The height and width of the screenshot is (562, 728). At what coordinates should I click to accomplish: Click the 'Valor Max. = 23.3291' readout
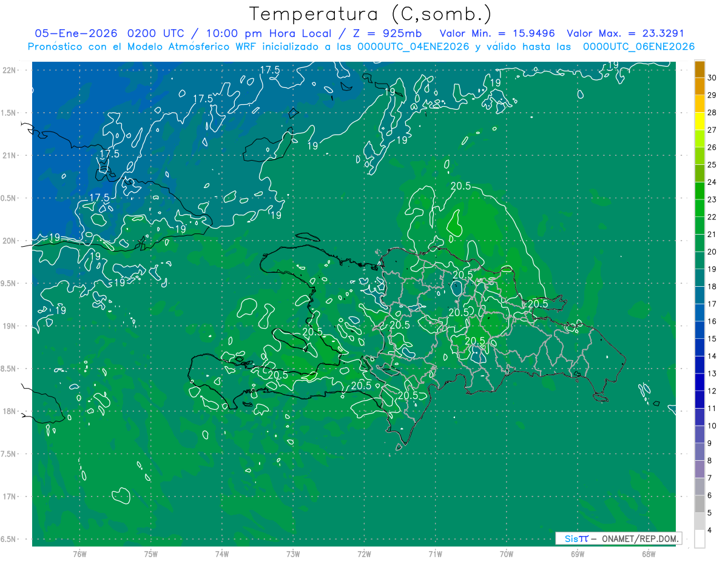pyautogui.click(x=625, y=34)
